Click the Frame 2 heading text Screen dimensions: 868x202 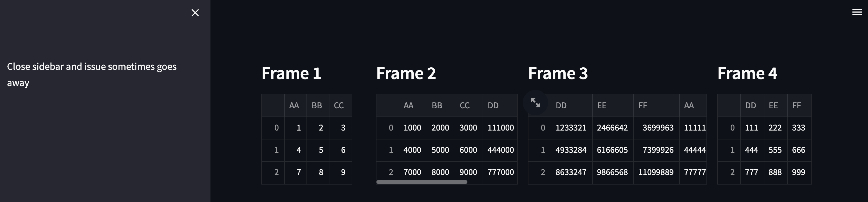pyautogui.click(x=407, y=73)
